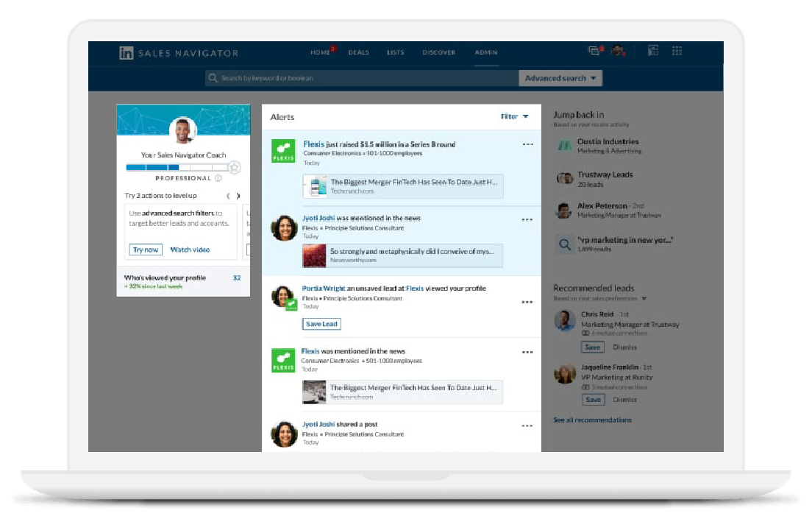
Task: Click the LinkedIn Sales Navigator logo
Action: pos(179,53)
